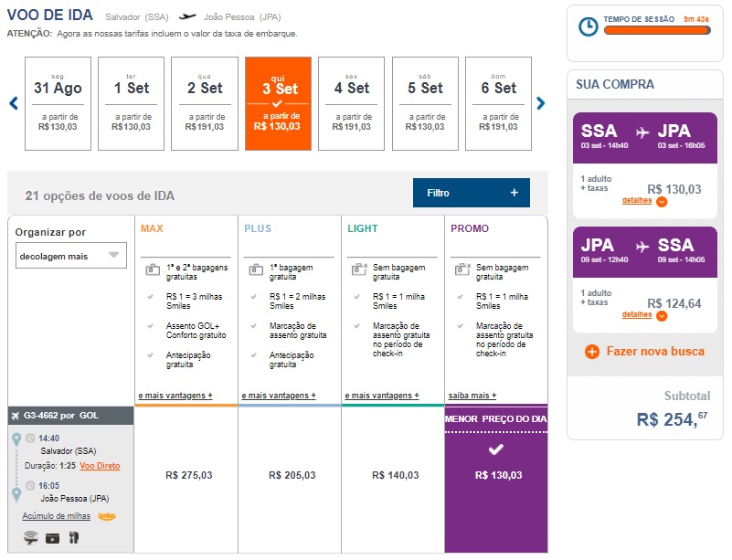Image resolution: width=732 pixels, height=560 pixels.
Task: Click the session time clock icon
Action: click(589, 26)
